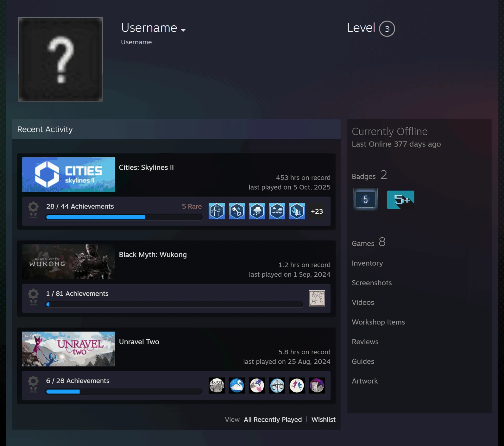
Task: Open the Black Myth: Wukong achievement icon
Action: click(317, 298)
